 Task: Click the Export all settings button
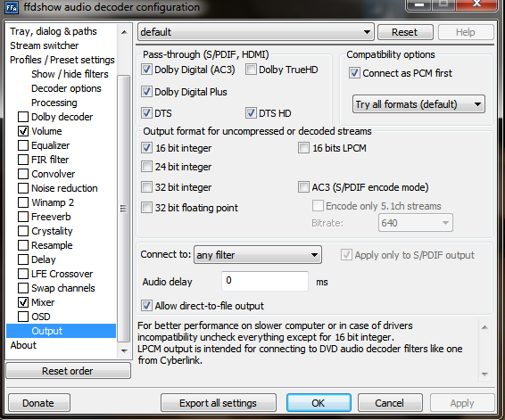[x=218, y=403]
